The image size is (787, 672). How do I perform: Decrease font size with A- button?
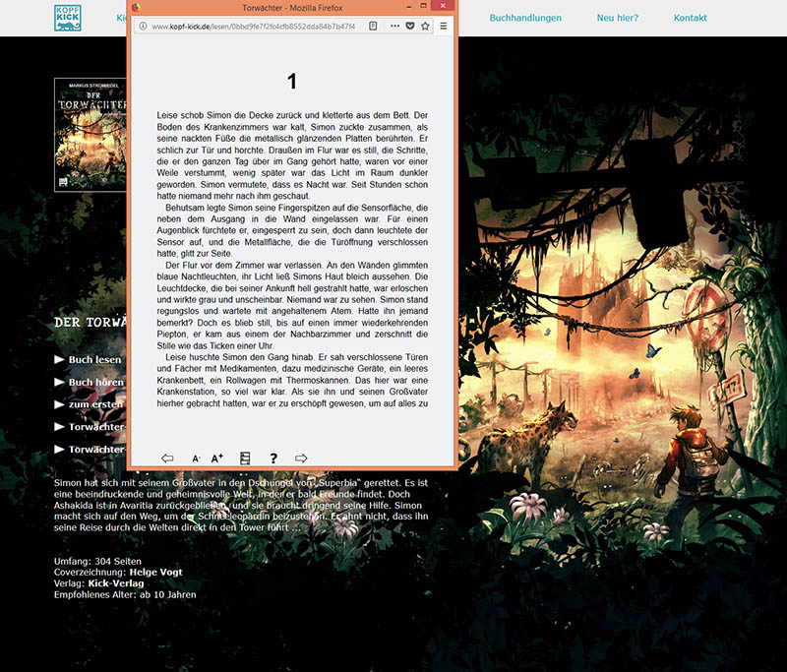pyautogui.click(x=196, y=458)
